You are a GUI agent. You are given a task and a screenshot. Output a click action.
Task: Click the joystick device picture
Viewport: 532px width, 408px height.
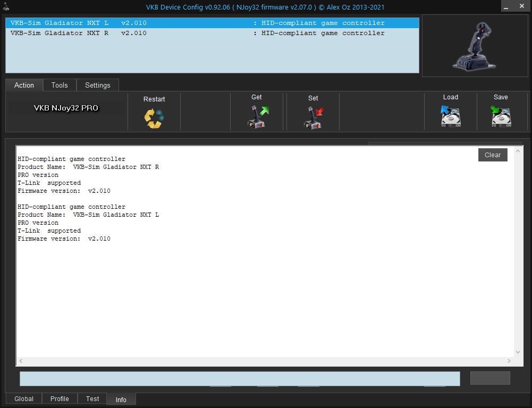[474, 46]
